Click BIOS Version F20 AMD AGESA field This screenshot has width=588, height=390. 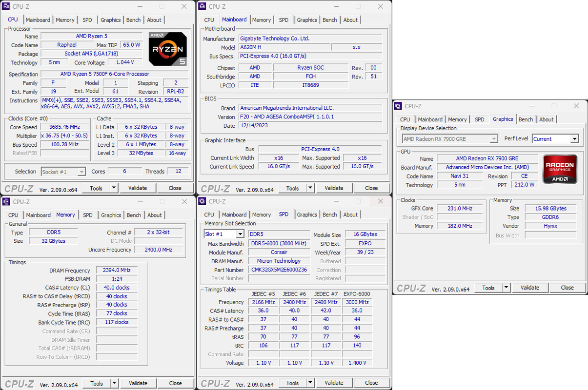310,117
